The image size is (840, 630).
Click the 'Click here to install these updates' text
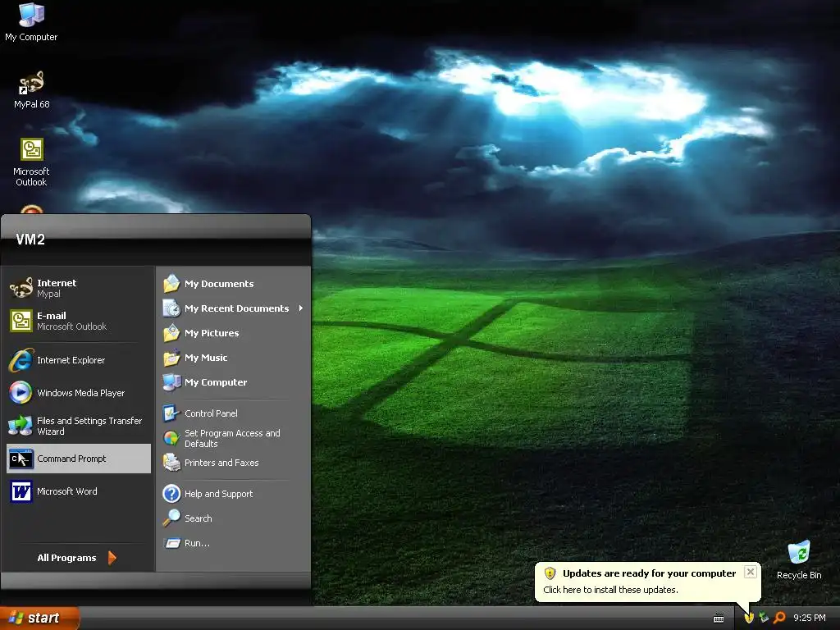pos(610,590)
